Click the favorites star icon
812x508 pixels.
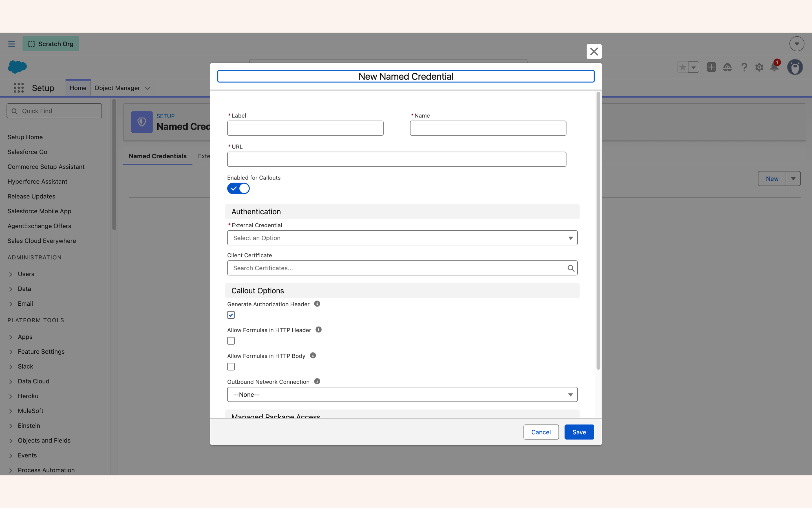(x=683, y=67)
